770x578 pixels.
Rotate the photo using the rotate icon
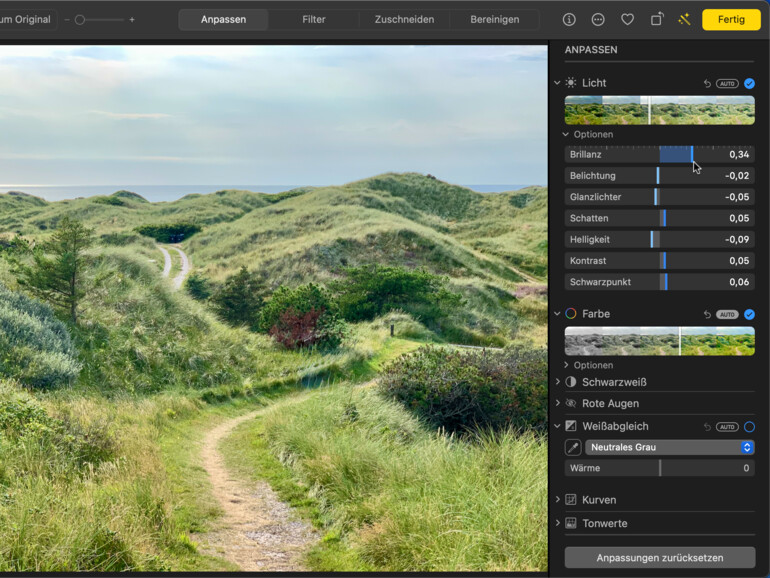coord(656,19)
